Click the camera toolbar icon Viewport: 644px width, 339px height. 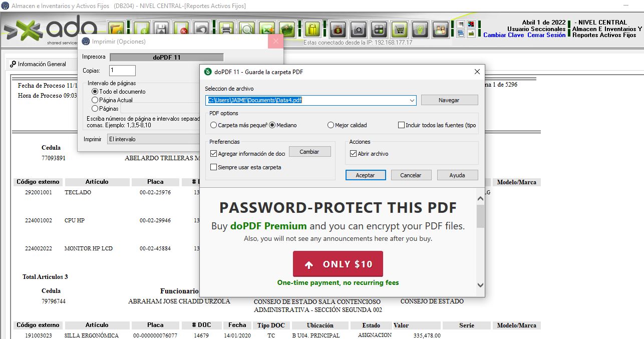[359, 29]
